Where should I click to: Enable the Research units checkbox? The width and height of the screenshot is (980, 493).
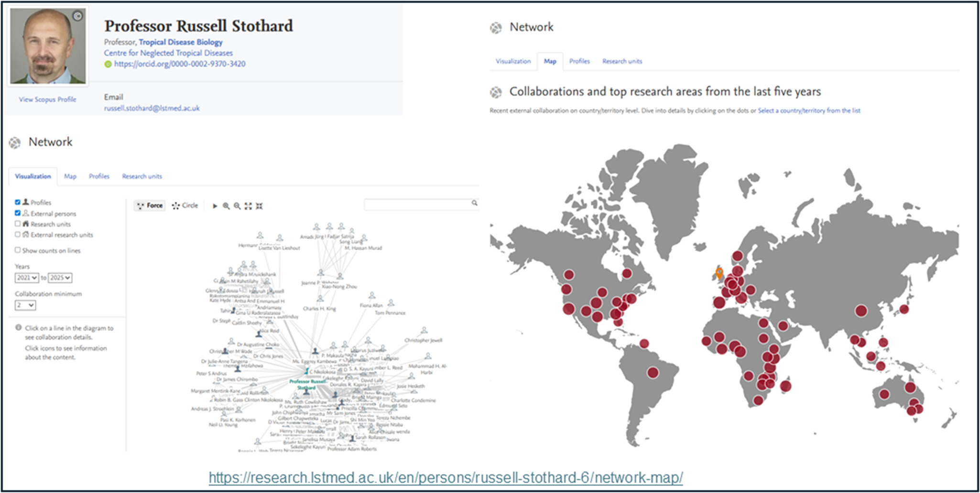pyautogui.click(x=18, y=224)
